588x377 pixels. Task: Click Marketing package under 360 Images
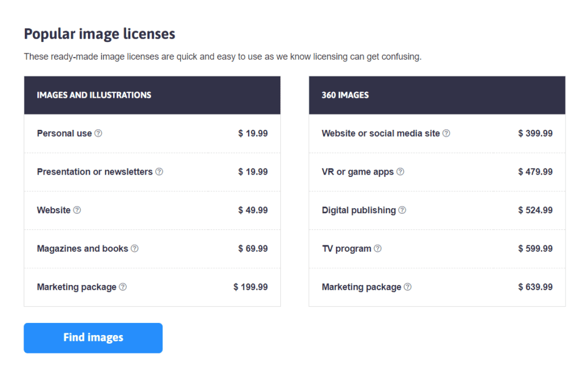362,287
